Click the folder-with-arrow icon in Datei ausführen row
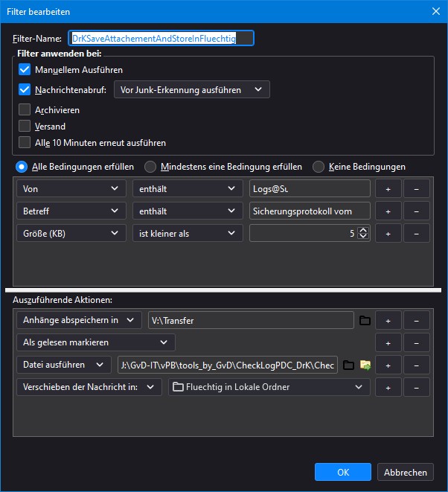This screenshot has width=448, height=492. click(365, 365)
